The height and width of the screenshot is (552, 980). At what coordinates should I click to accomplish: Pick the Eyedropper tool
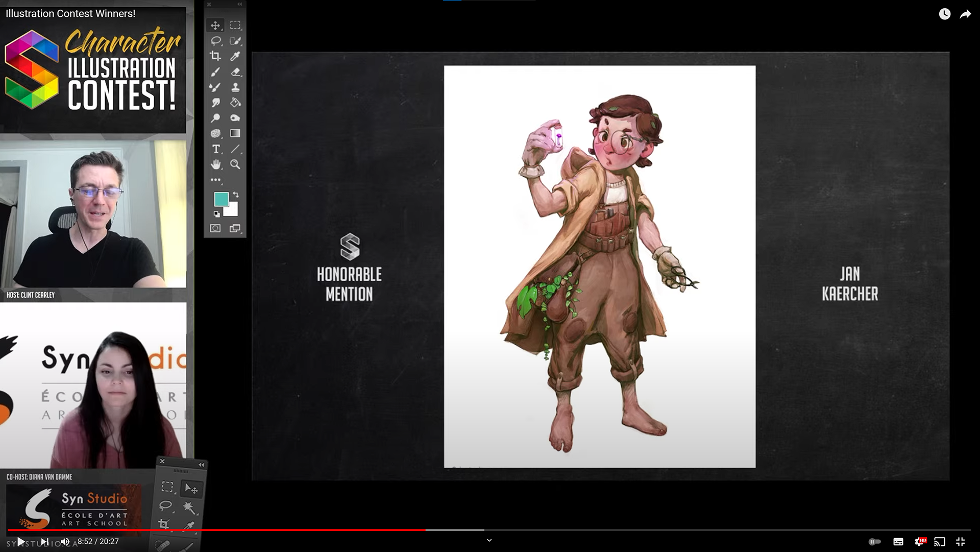[x=235, y=56]
